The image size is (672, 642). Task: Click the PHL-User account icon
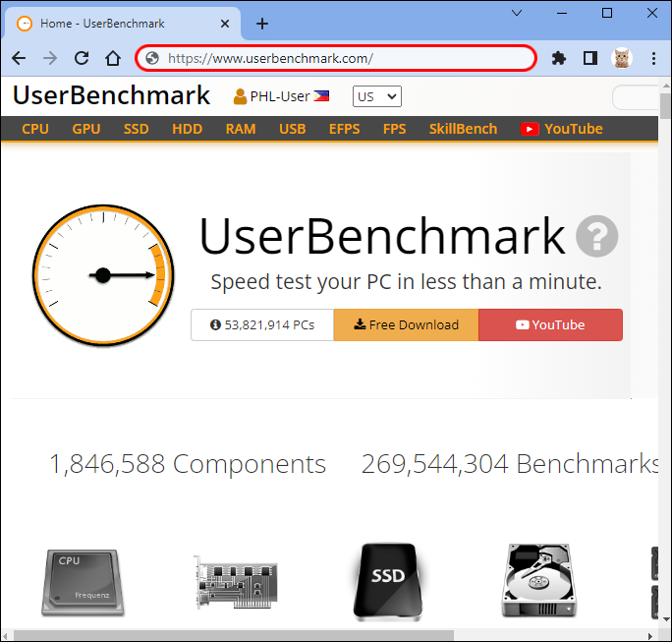(240, 96)
